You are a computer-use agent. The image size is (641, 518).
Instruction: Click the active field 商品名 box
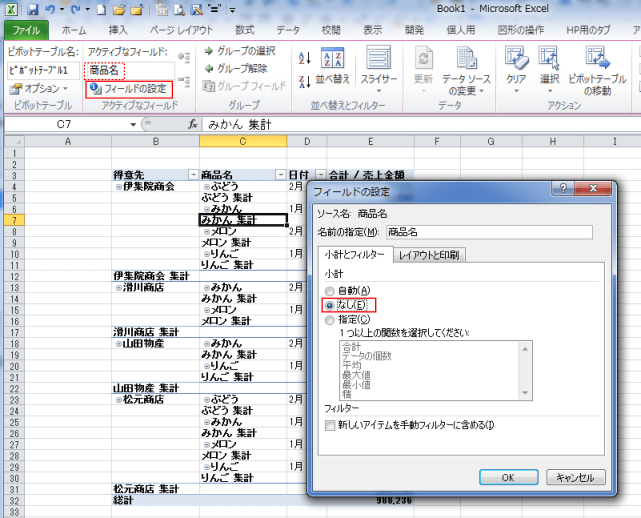pos(130,70)
